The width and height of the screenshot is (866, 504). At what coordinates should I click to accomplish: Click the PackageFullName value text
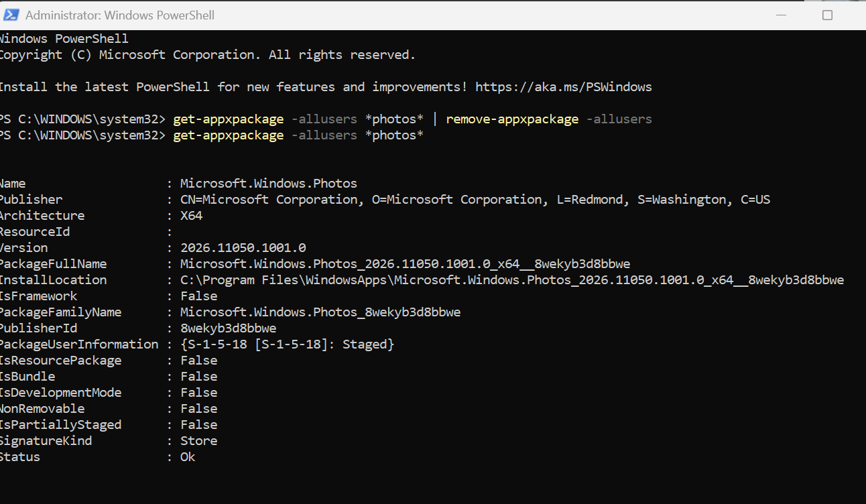tap(405, 264)
